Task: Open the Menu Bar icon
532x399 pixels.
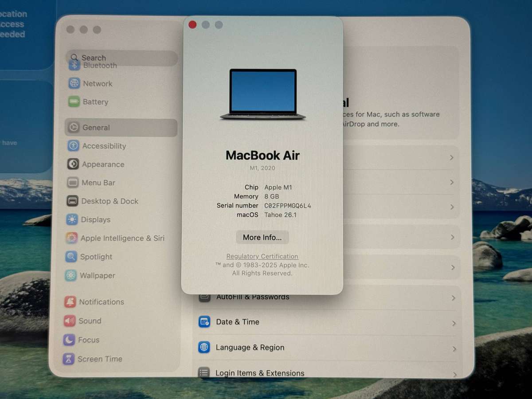Action: (73, 182)
